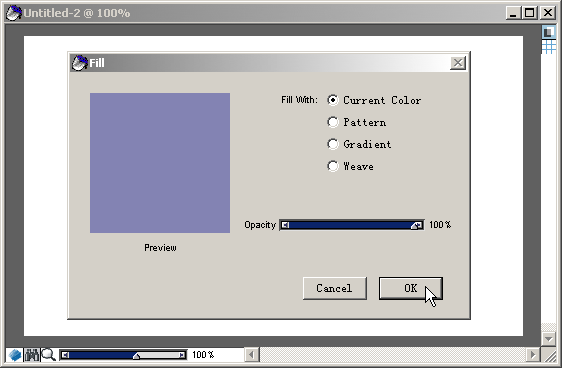
Task: Click the Painter icon beside Untitled-2 title
Action: (x=14, y=13)
